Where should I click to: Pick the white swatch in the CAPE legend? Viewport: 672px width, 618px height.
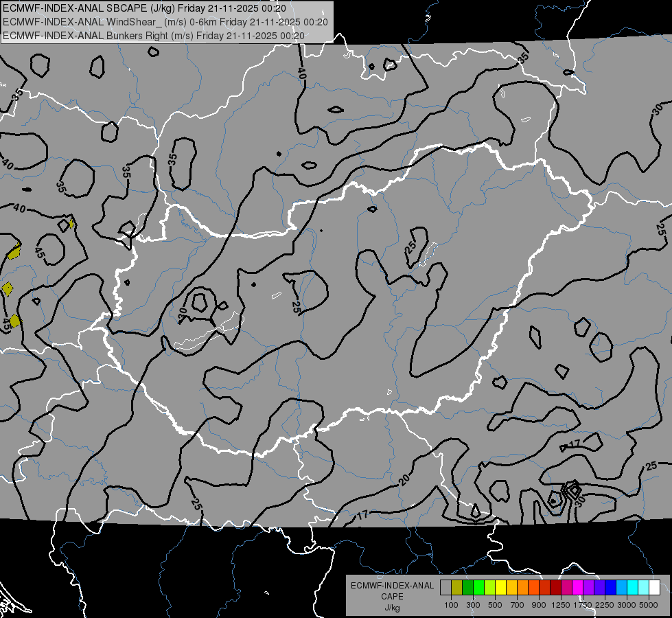(655, 588)
